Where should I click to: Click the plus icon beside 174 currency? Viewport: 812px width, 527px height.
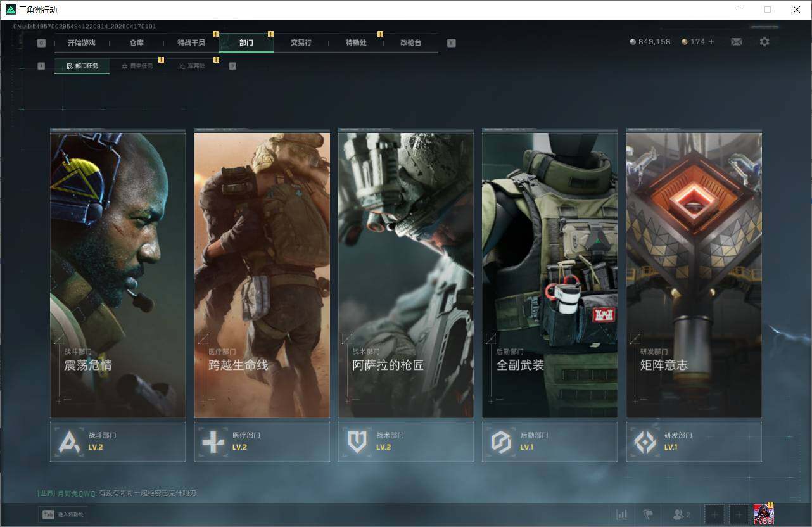[711, 42]
